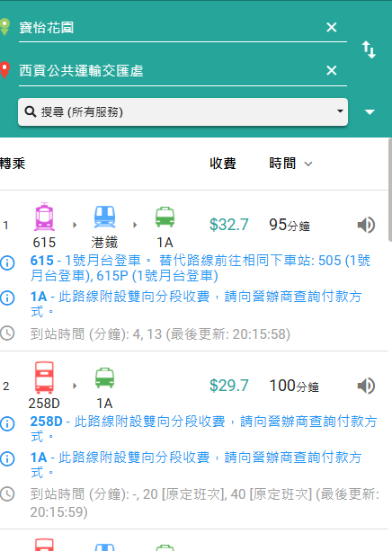Click arrival time text 到站時間 4, 13
The height and width of the screenshot is (551, 392).
(x=160, y=333)
